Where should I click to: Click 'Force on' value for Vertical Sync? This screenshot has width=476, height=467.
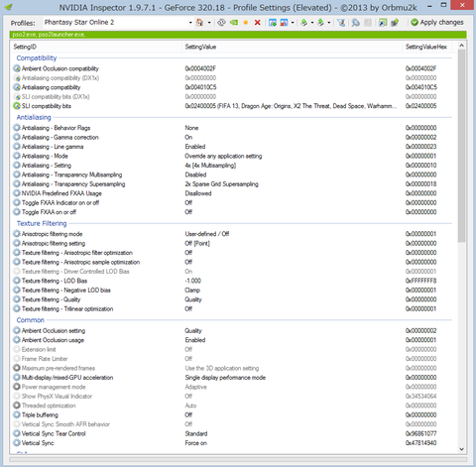click(196, 443)
